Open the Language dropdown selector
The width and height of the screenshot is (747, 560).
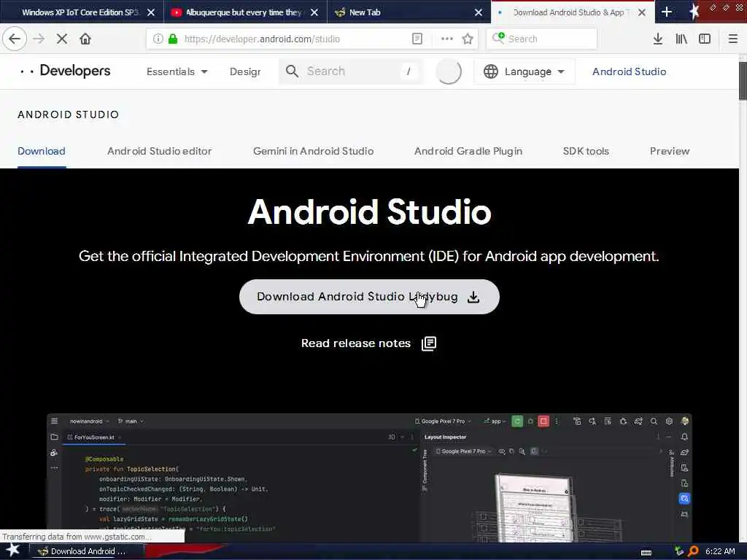click(x=524, y=71)
